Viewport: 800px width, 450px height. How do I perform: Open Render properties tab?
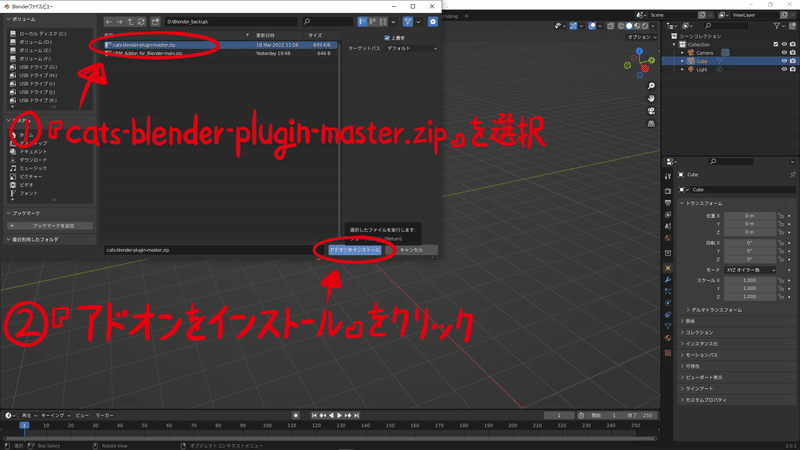pos(668,191)
